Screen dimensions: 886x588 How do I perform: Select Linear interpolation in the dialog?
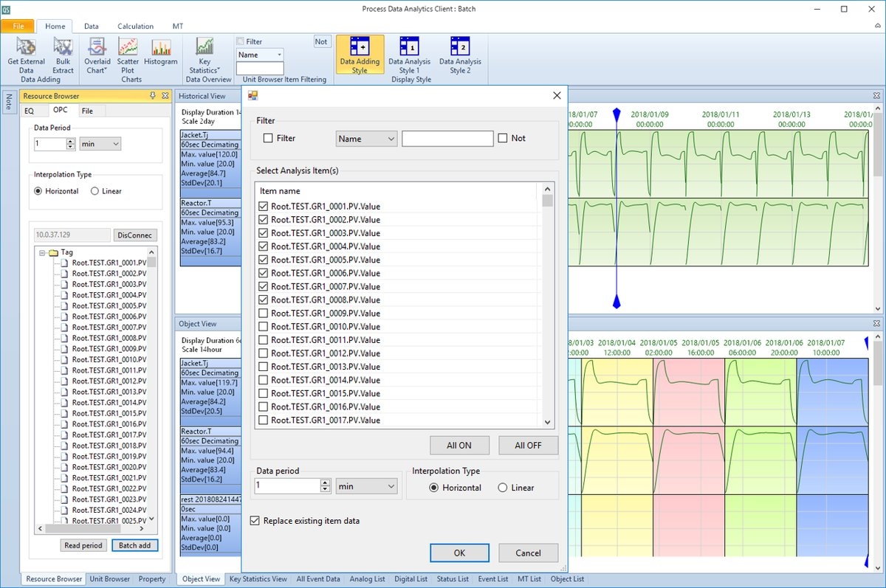(x=503, y=488)
